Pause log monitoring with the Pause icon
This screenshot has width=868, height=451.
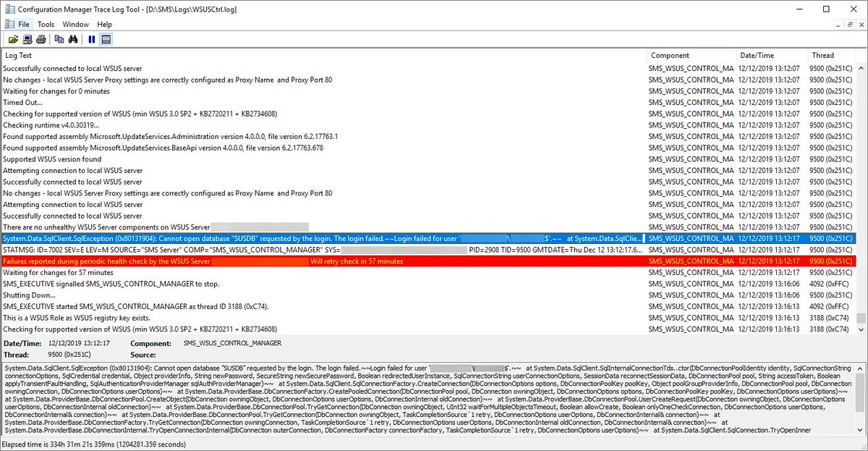coord(92,39)
